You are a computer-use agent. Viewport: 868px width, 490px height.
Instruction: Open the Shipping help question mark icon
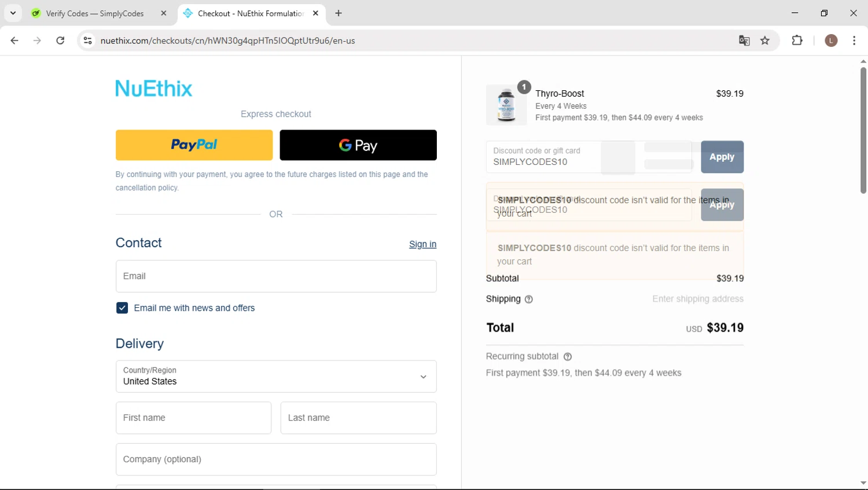tap(528, 299)
